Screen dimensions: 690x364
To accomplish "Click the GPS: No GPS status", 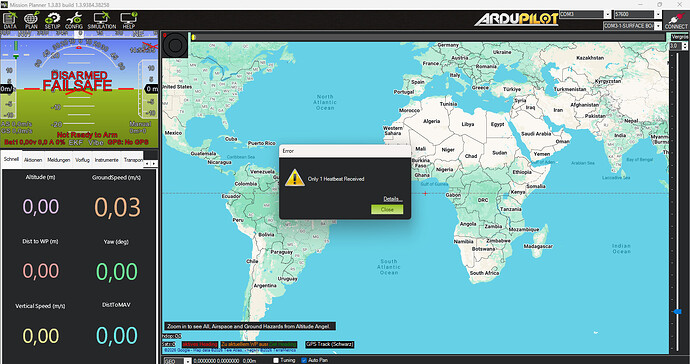I will point(128,142).
